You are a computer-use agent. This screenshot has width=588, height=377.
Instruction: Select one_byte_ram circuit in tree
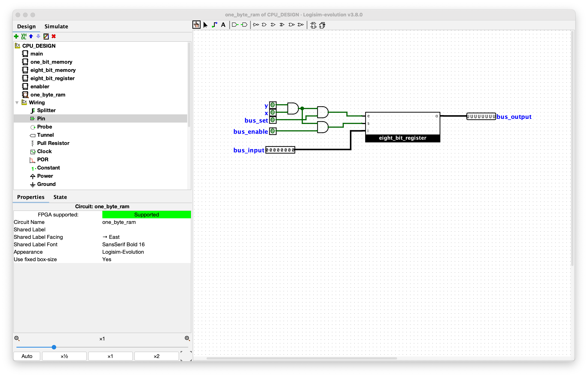[48, 95]
